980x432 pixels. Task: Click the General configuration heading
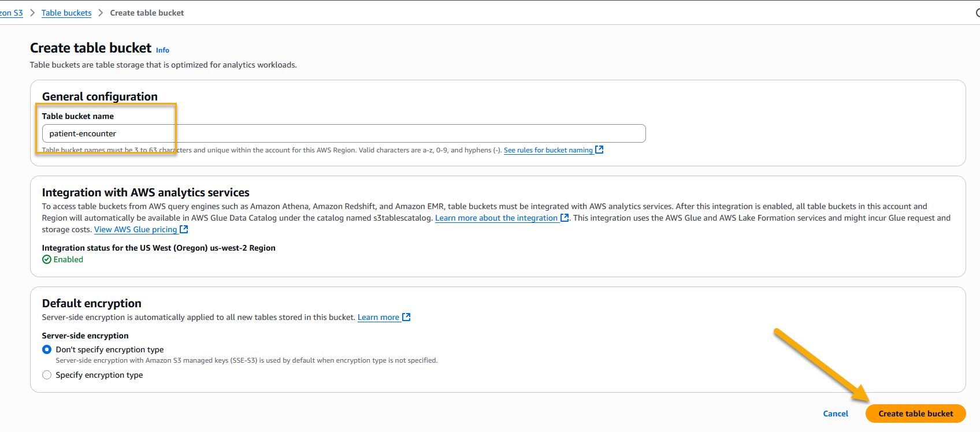point(100,96)
